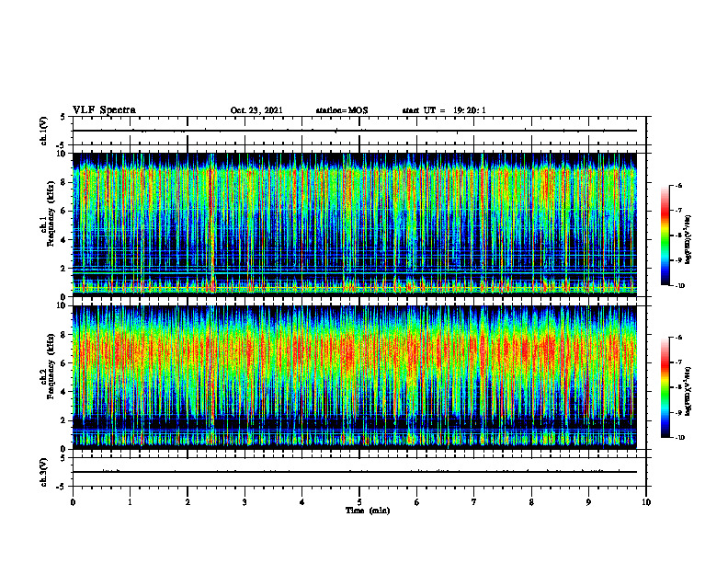Click the ch.2 color bar log(PSD) label
Viewport: 728px width, 563px height.
[688, 391]
